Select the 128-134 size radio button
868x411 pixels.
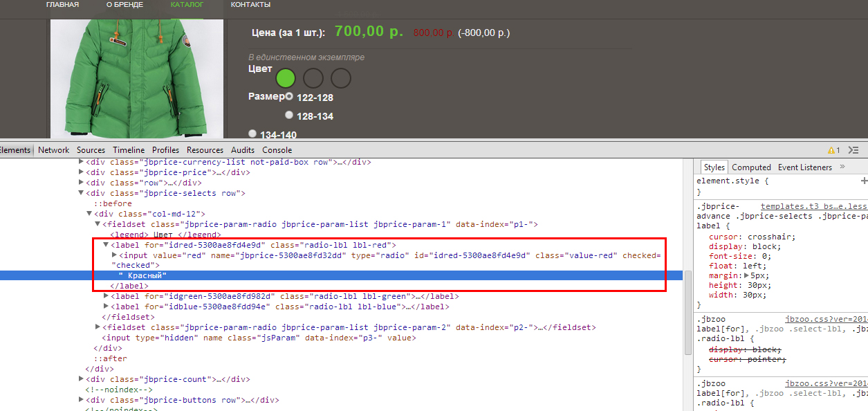click(x=289, y=115)
